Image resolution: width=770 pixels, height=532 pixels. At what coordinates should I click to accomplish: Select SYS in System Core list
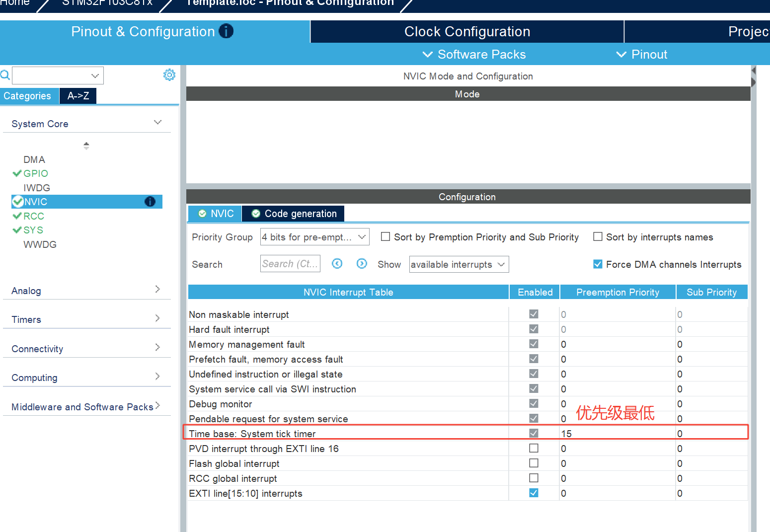click(x=33, y=230)
